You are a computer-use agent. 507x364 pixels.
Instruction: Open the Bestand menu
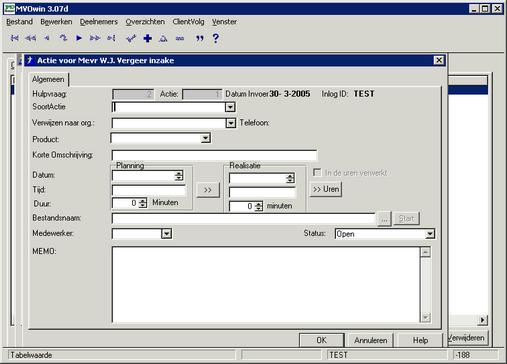pos(20,22)
